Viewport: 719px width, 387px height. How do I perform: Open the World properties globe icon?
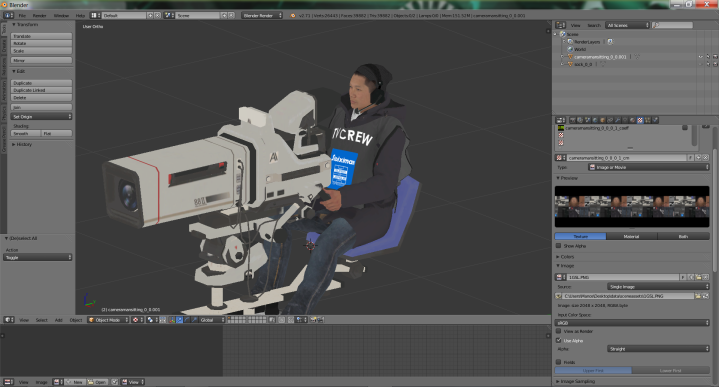pyautogui.click(x=595, y=120)
